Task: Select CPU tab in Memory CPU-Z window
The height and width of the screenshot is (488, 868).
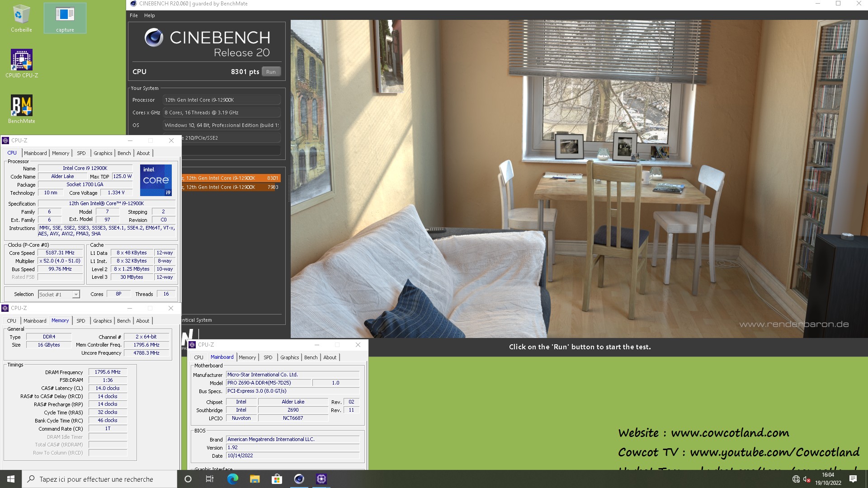Action: [x=12, y=321]
